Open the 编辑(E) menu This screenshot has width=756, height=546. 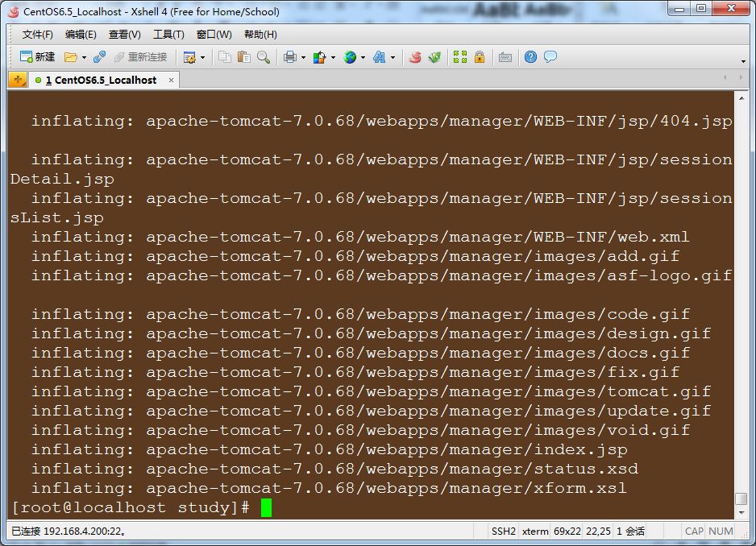click(x=81, y=34)
